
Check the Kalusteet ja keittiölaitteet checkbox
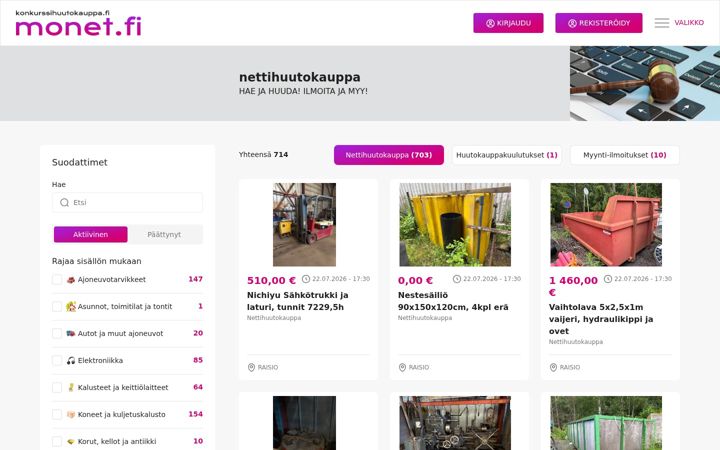57,388
